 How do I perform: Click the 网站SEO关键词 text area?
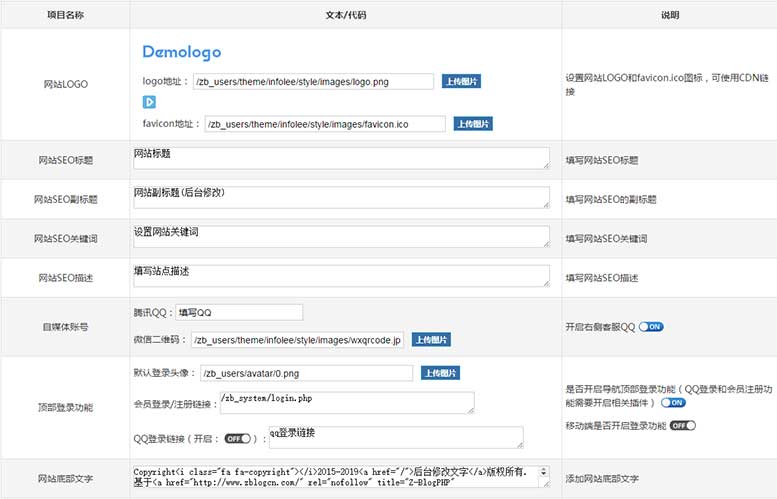pyautogui.click(x=340, y=236)
